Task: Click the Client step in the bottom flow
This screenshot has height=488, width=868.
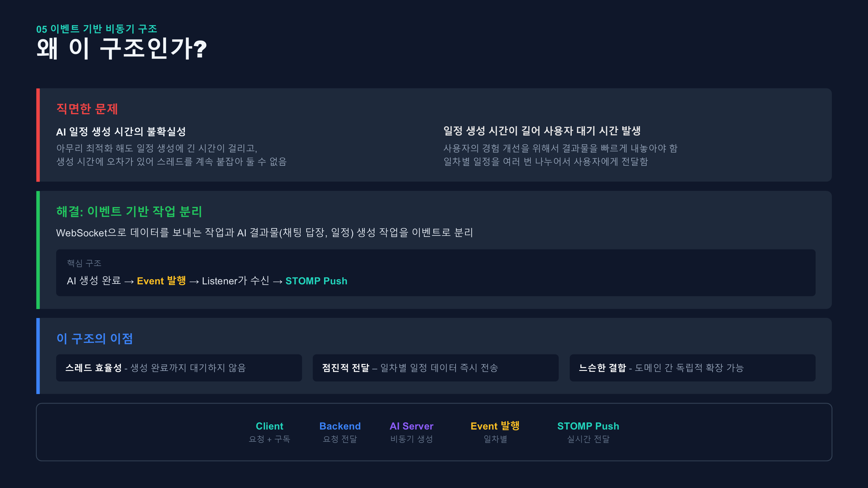Action: (x=269, y=426)
